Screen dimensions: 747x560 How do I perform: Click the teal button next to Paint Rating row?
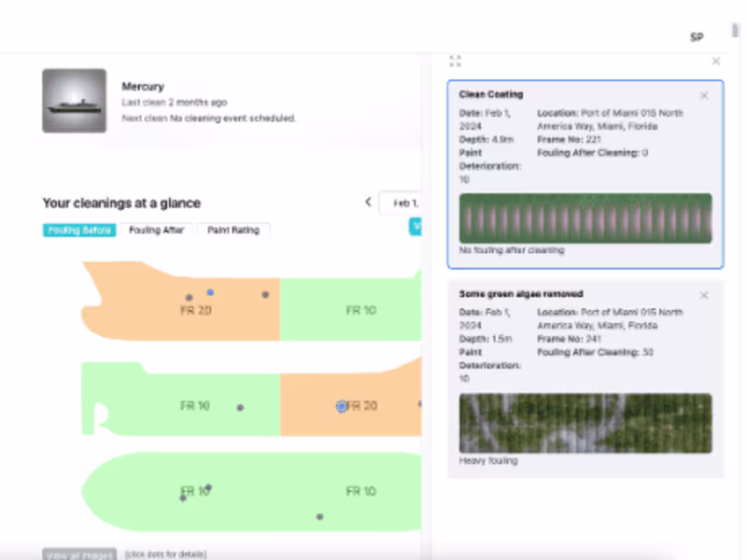tap(416, 226)
